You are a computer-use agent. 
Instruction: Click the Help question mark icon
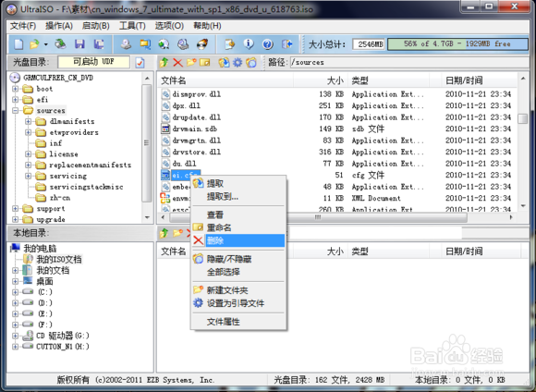coord(268,44)
